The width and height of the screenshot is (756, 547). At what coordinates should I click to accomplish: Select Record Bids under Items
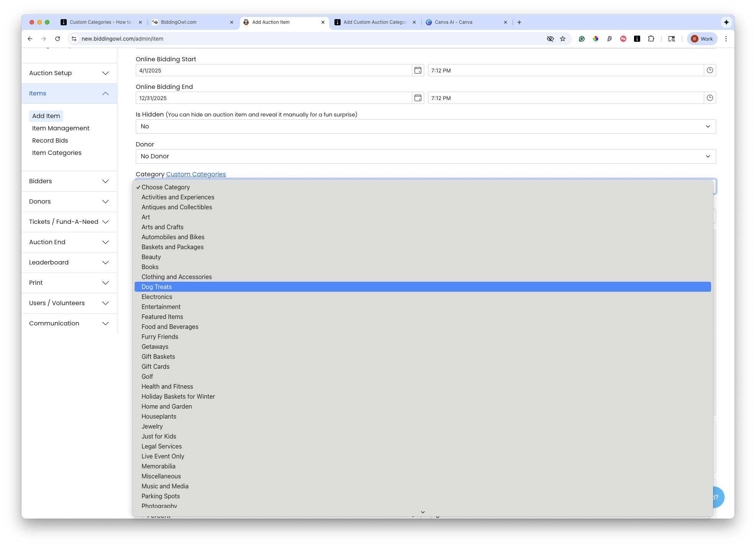pos(50,140)
